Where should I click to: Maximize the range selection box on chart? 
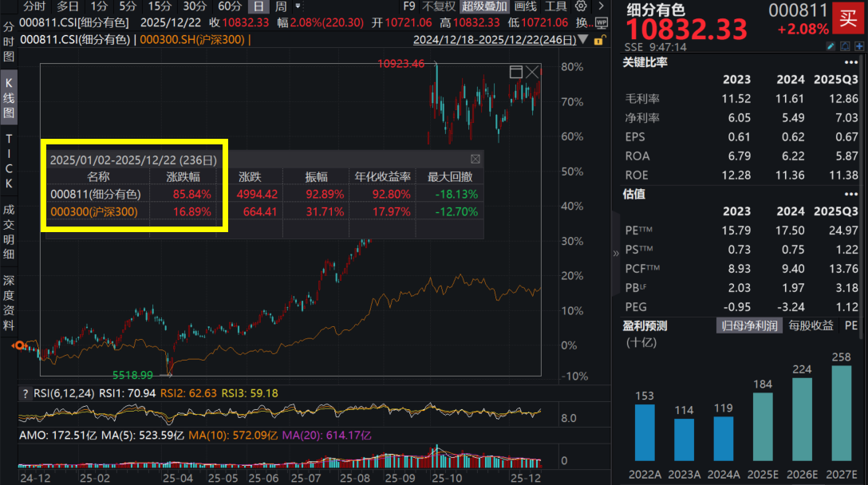pos(516,72)
